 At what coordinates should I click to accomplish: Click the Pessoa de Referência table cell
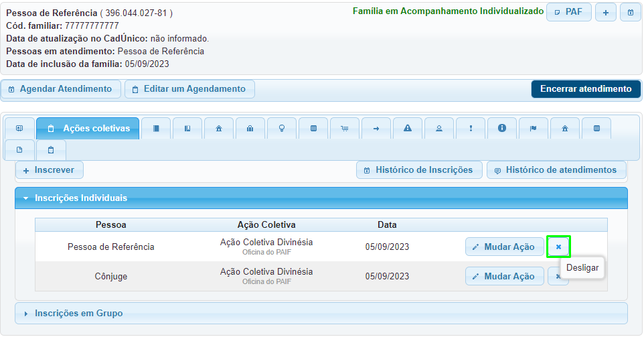(x=111, y=247)
